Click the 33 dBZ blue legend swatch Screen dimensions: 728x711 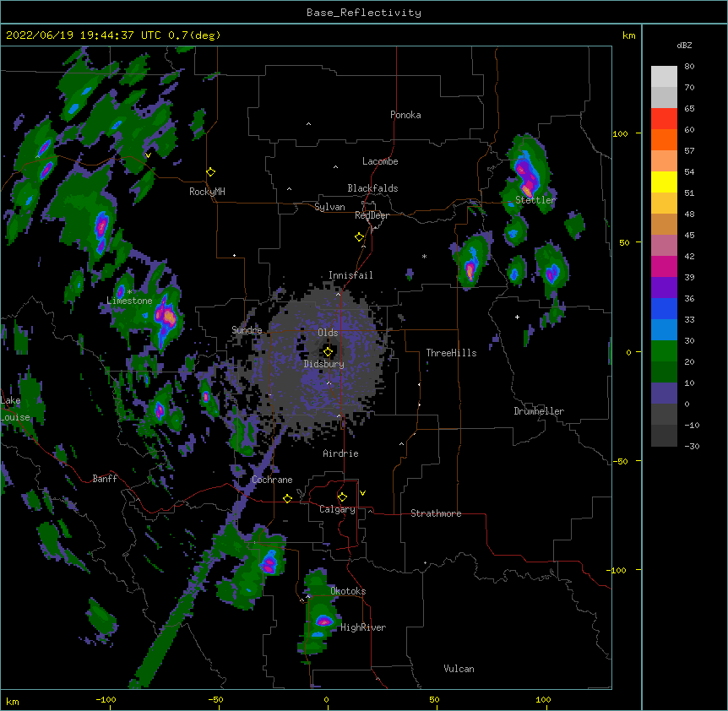[x=664, y=308]
